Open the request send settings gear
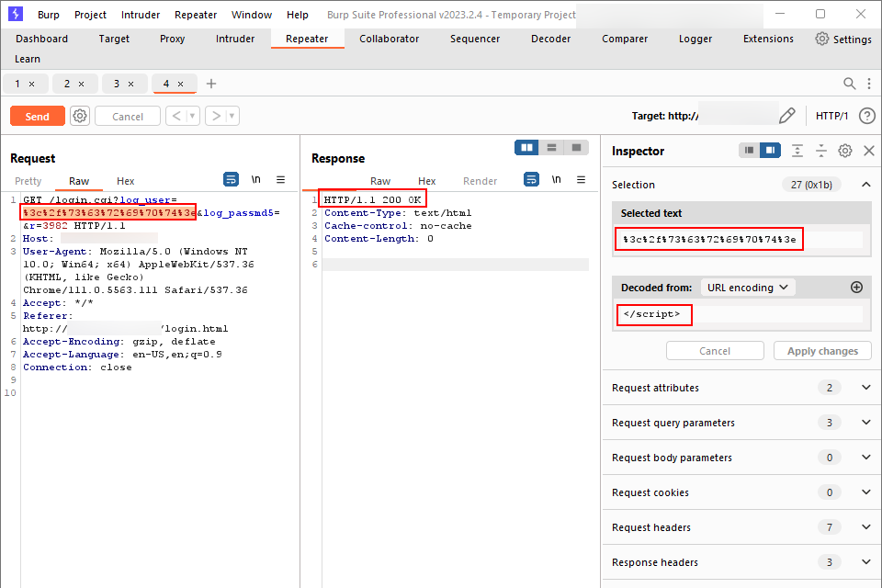 coord(80,116)
